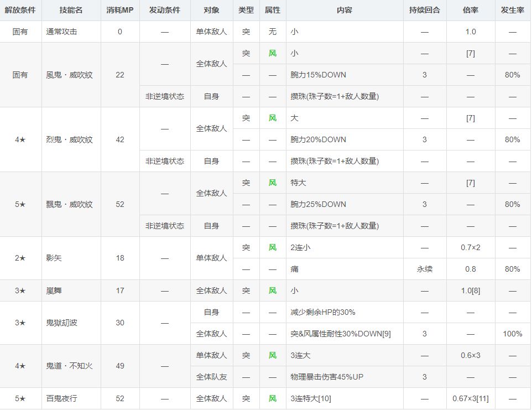Click the 减少剩余HP的30% cell
The image size is (532, 410).
(x=345, y=312)
